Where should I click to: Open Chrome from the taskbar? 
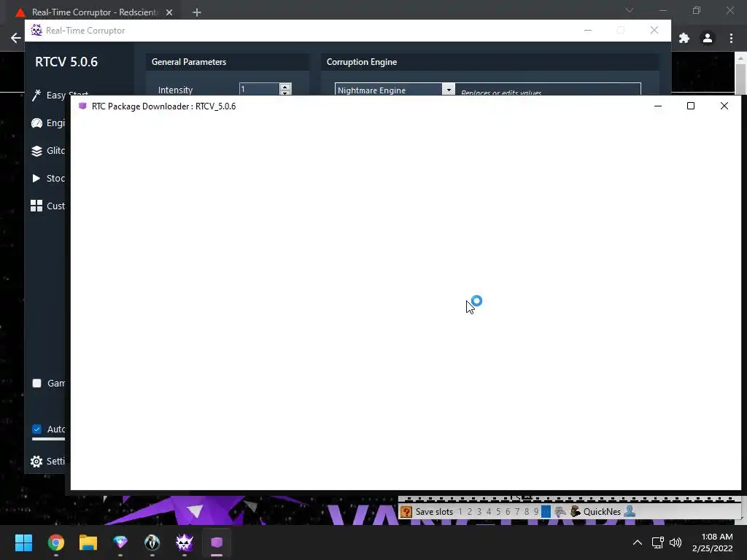(55, 542)
